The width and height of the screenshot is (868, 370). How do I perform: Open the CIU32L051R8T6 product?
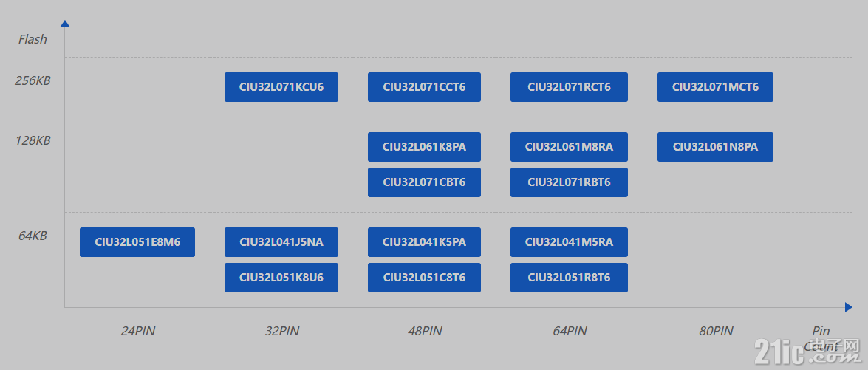tap(569, 277)
